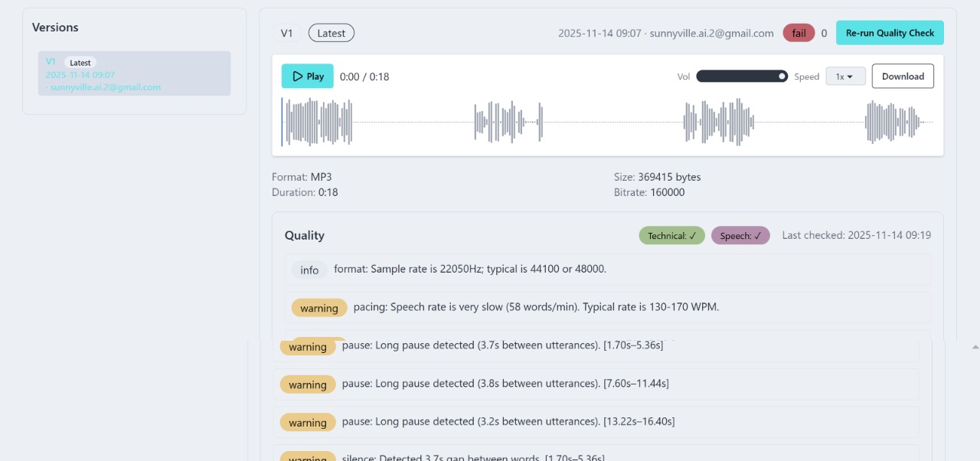The height and width of the screenshot is (461, 980).
Task: Click the warning badge for the 3.8s pause
Action: point(308,384)
